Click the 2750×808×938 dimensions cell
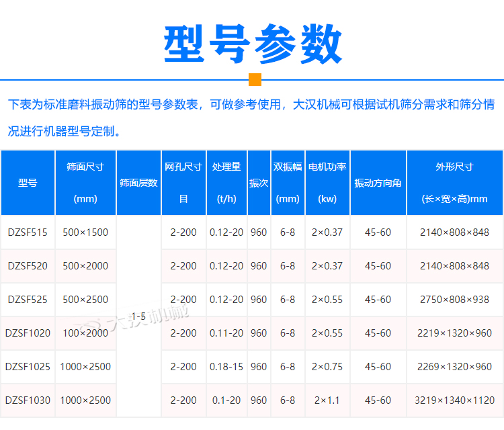Viewport: 504px width, 430px height. coord(454,300)
